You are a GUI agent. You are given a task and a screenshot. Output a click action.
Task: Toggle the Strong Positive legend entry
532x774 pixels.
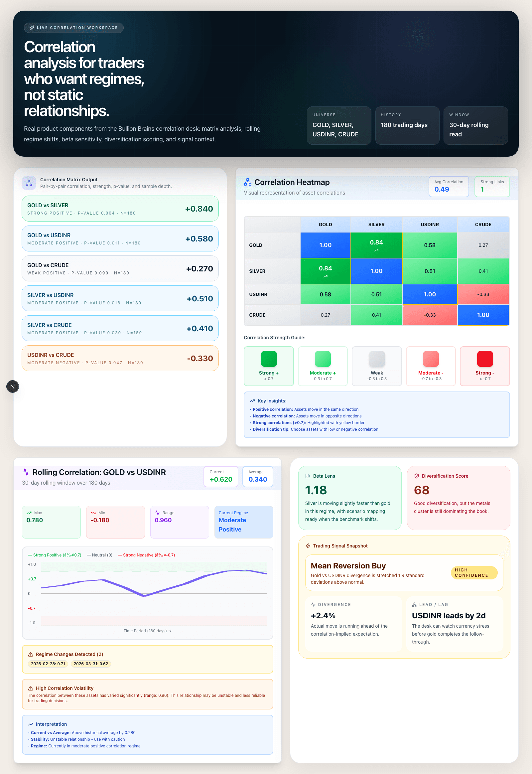54,555
